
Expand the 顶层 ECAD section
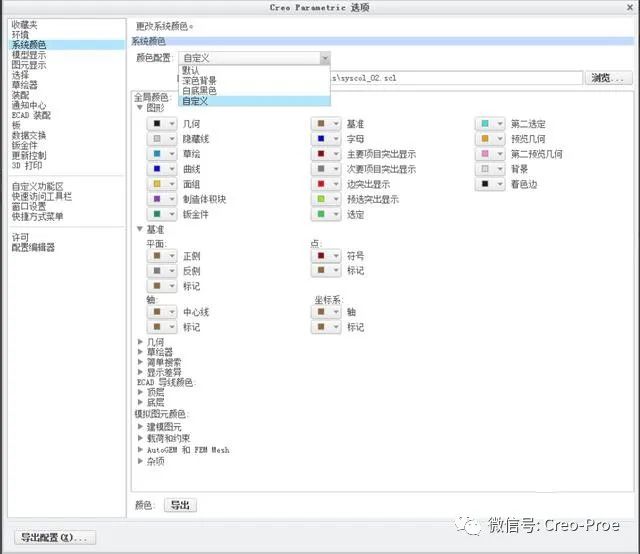(x=140, y=392)
